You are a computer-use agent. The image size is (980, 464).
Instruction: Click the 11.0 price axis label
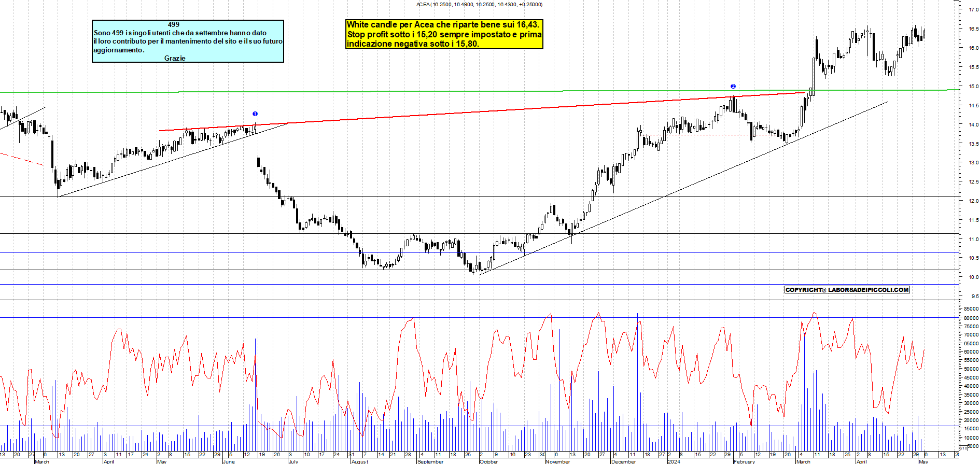click(x=974, y=240)
